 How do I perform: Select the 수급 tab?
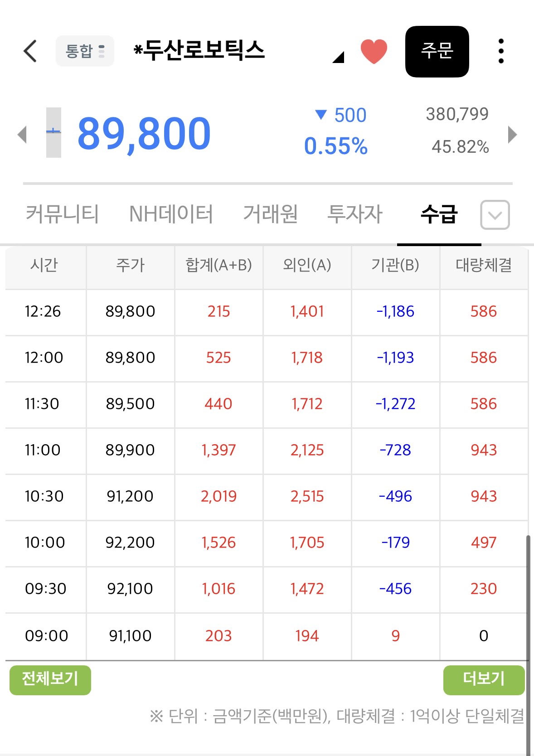coord(439,214)
